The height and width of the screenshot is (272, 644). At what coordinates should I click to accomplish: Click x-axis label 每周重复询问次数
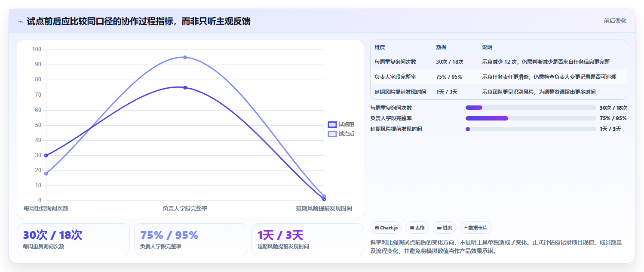(x=46, y=208)
